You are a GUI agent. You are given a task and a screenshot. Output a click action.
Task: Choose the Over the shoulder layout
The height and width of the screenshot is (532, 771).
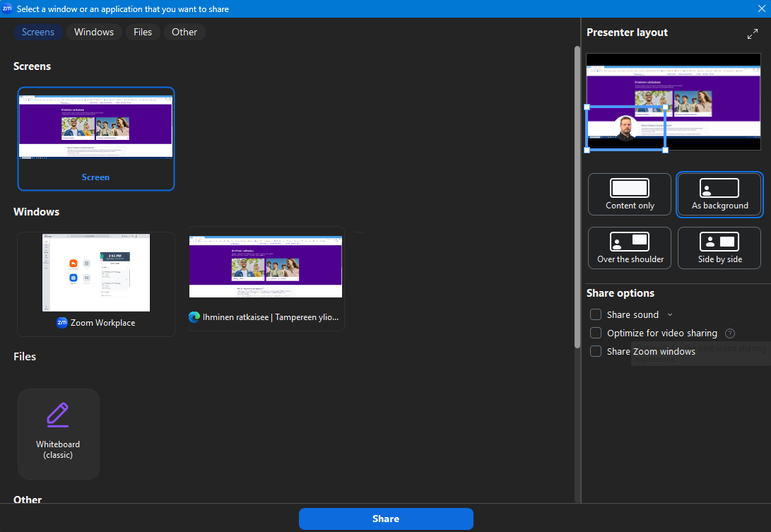630,248
